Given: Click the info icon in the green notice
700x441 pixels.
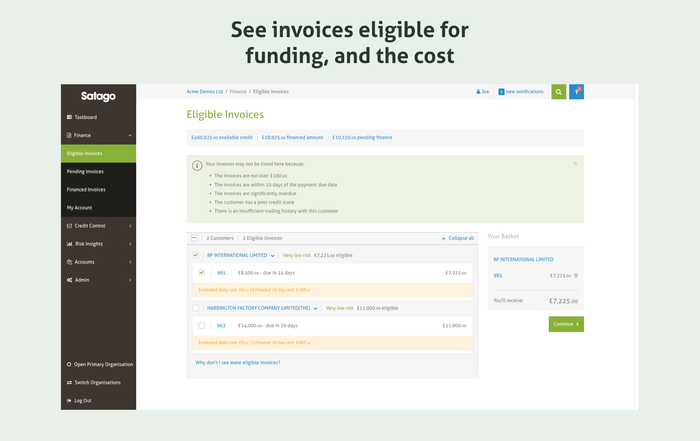Looking at the screenshot, I should tap(197, 166).
